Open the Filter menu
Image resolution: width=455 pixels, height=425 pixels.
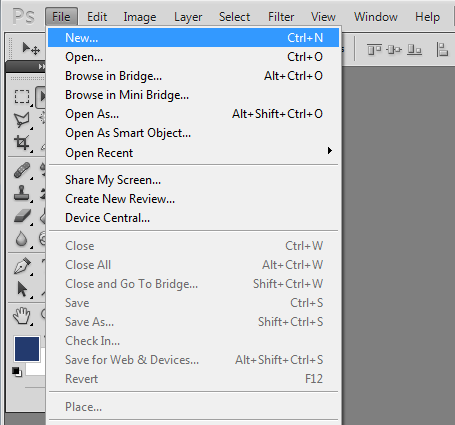(x=281, y=17)
